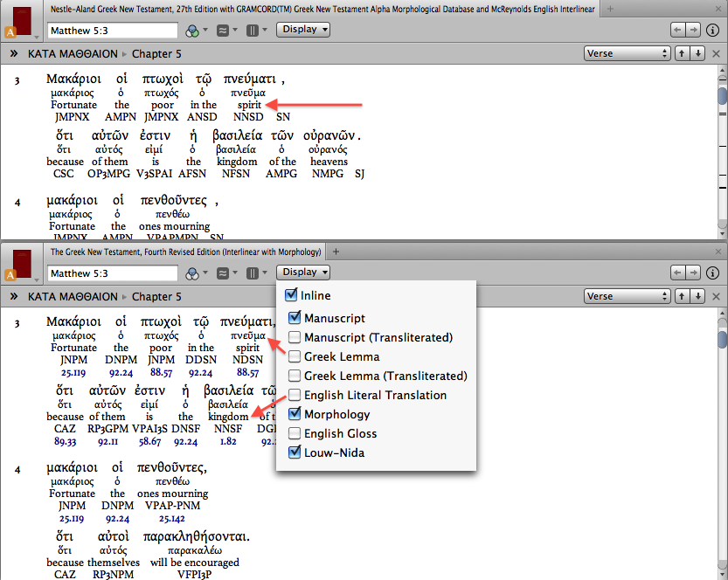Uncheck the Manuscript checkbox
728x580 pixels.
(295, 318)
